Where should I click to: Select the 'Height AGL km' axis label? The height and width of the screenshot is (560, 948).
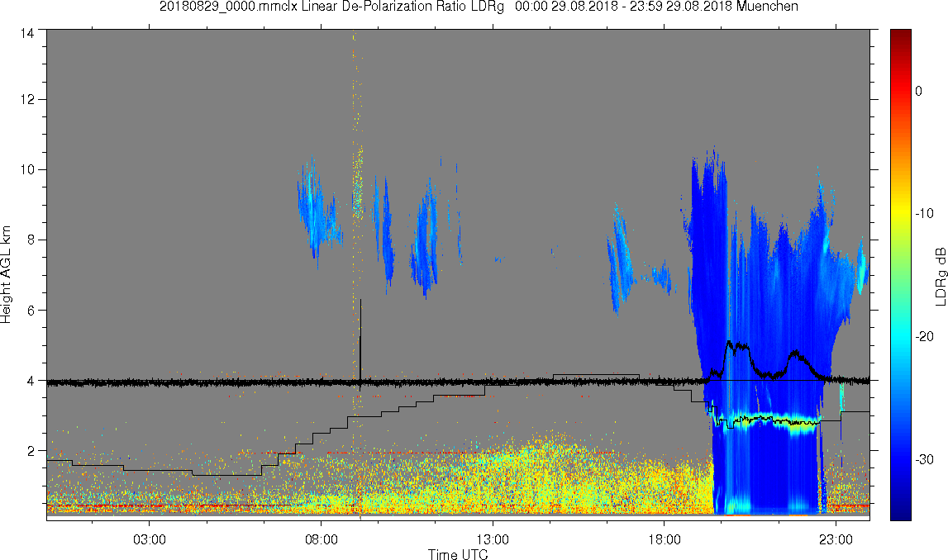pos(6,274)
